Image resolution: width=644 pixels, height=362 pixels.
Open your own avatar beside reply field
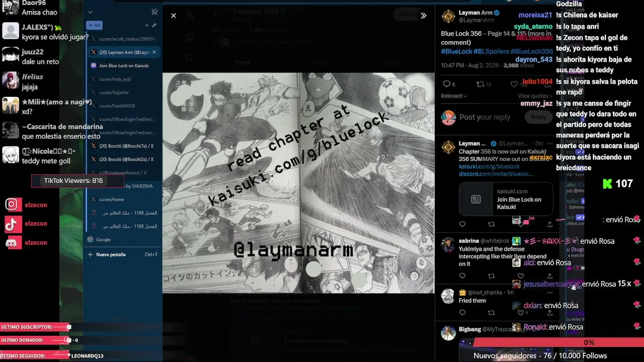[448, 117]
